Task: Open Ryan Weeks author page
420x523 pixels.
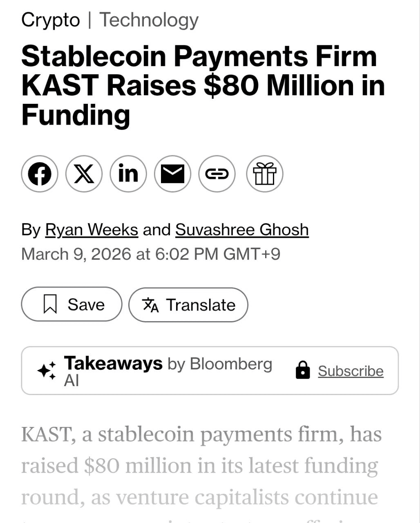Action: coord(92,230)
